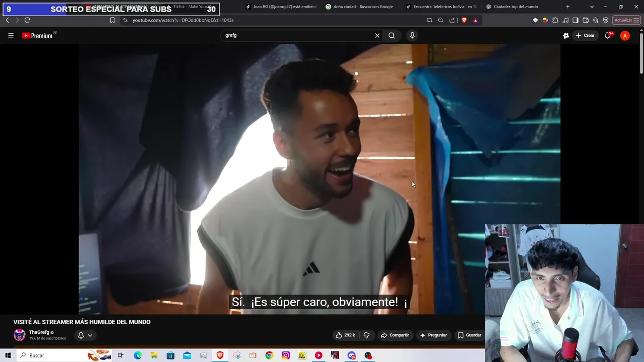This screenshot has height=362, width=644.
Task: Open Google Chrome from taskbar
Action: (269, 355)
